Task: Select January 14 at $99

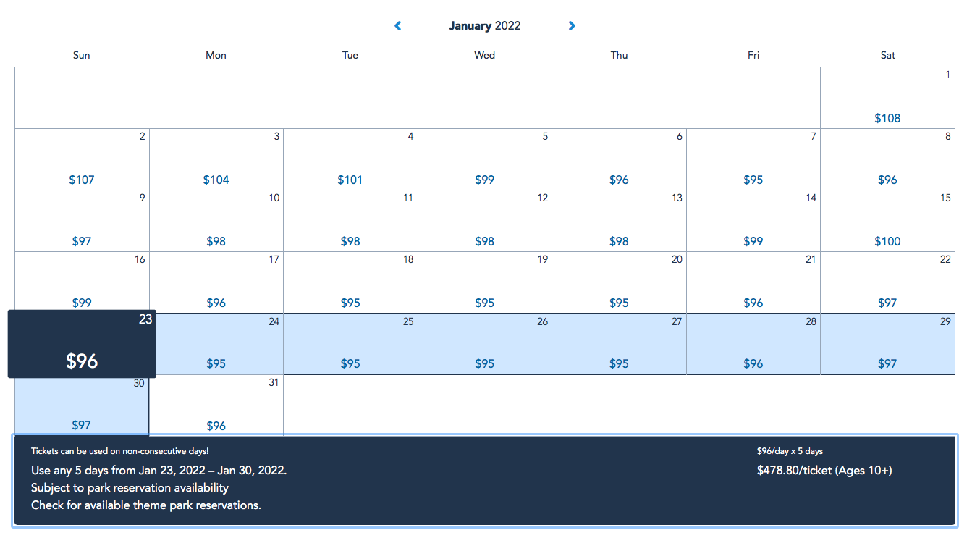Action: pyautogui.click(x=753, y=222)
